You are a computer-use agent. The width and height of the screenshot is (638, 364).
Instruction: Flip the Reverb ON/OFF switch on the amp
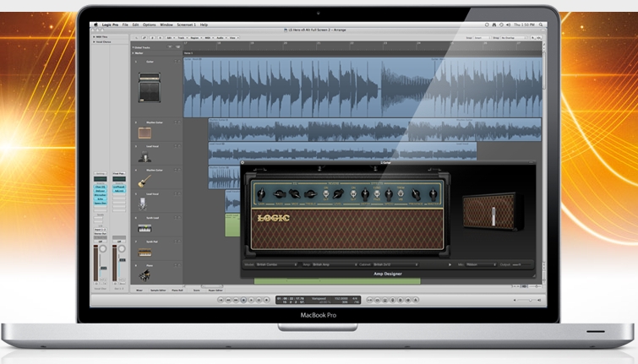click(x=326, y=193)
